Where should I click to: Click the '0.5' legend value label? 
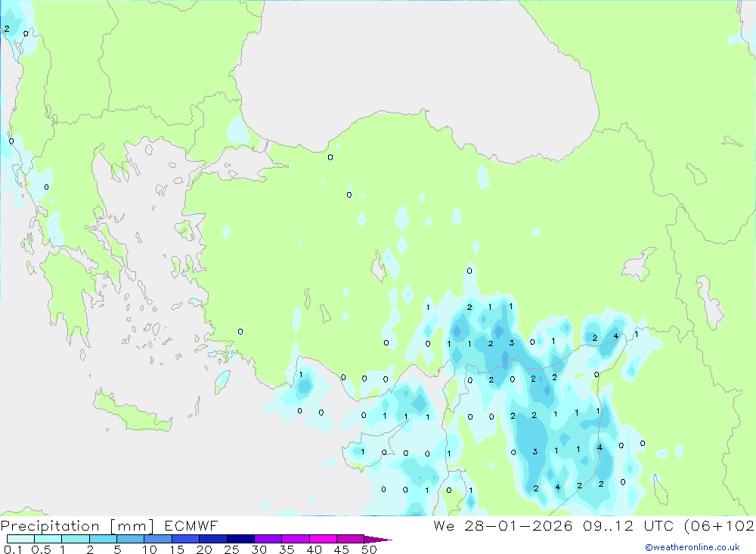tap(41, 549)
